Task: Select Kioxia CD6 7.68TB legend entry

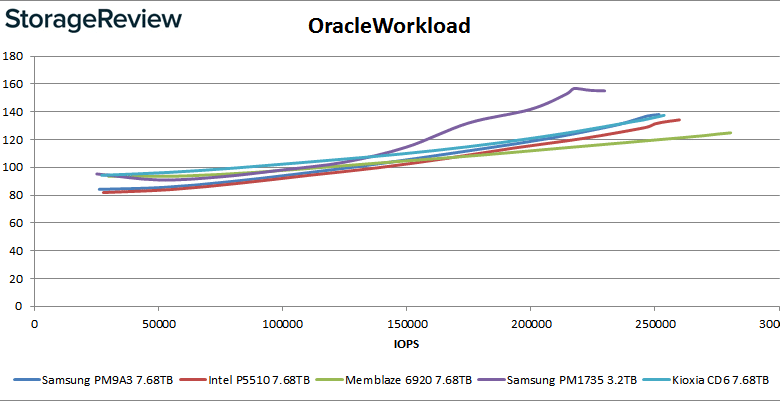Action: (706, 381)
